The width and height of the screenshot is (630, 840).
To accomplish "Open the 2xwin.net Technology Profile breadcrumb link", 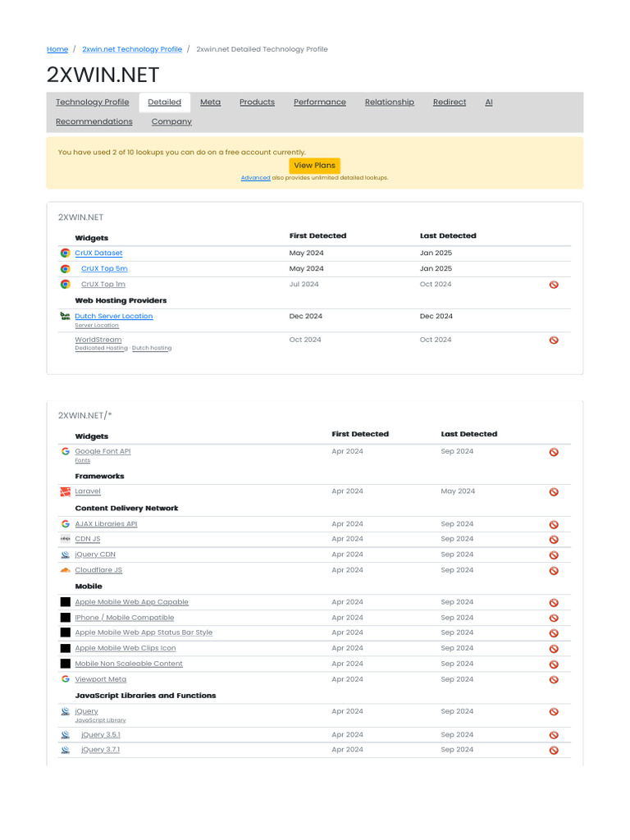I will [x=132, y=49].
